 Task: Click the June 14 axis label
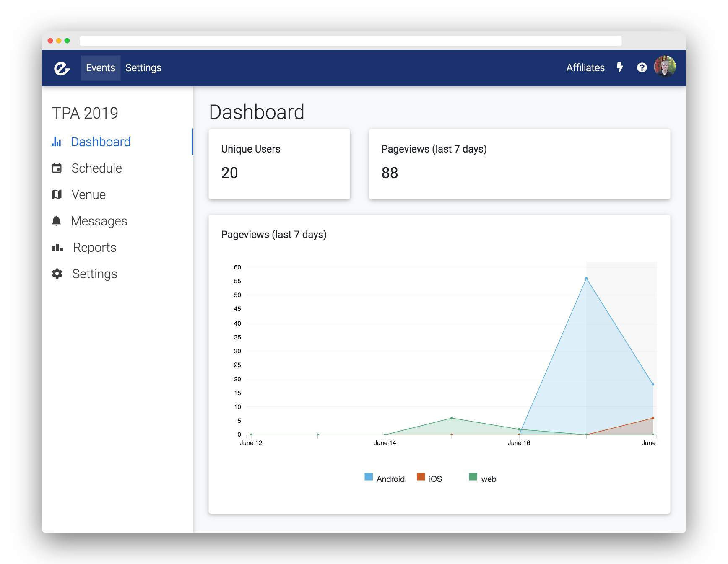pos(385,443)
